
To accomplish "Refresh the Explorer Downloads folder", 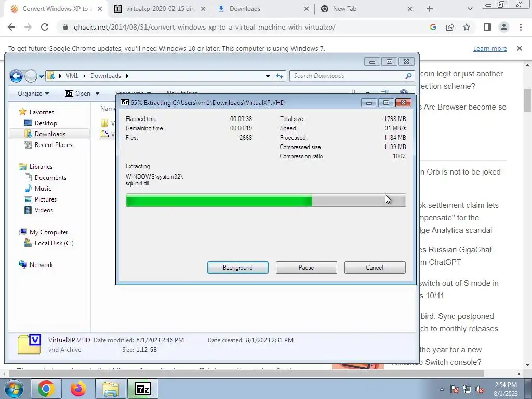I will (280, 76).
